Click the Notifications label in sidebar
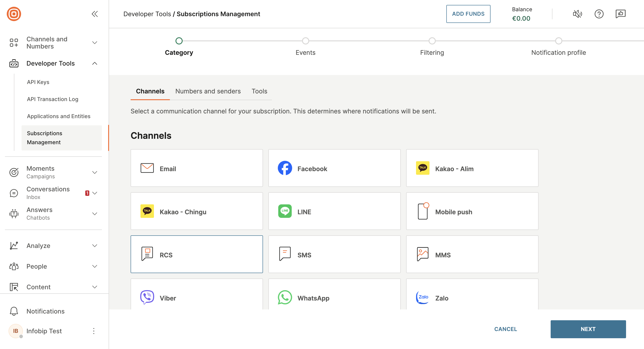 tap(46, 311)
